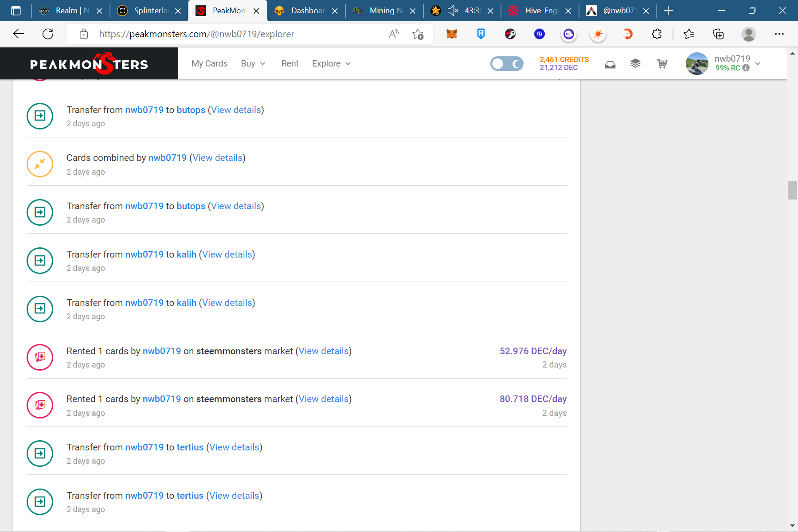Viewport: 798px width, 532px height.
Task: Open the nwb0719 account dropdown
Action: [758, 63]
